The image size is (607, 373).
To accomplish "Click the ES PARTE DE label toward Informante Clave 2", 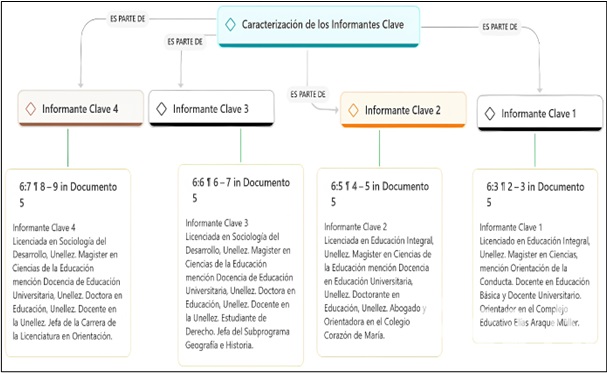I will point(308,94).
